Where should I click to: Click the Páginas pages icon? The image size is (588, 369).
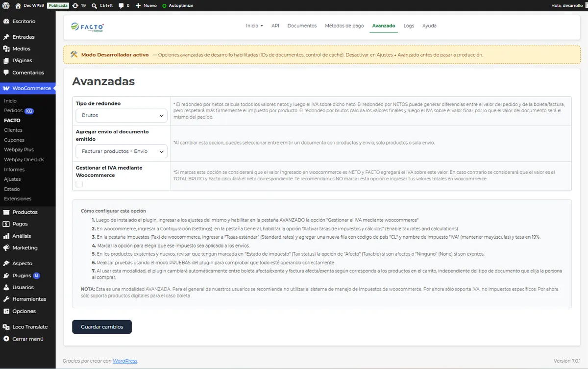click(6, 60)
